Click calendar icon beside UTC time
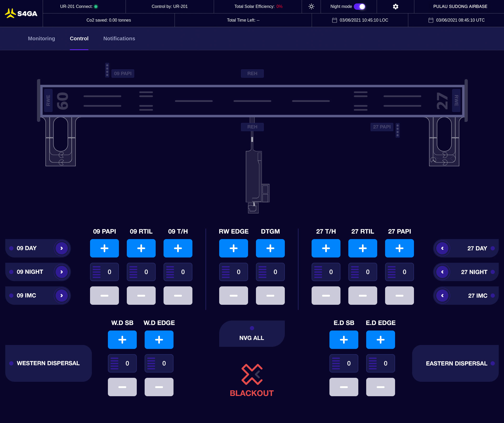 (431, 20)
